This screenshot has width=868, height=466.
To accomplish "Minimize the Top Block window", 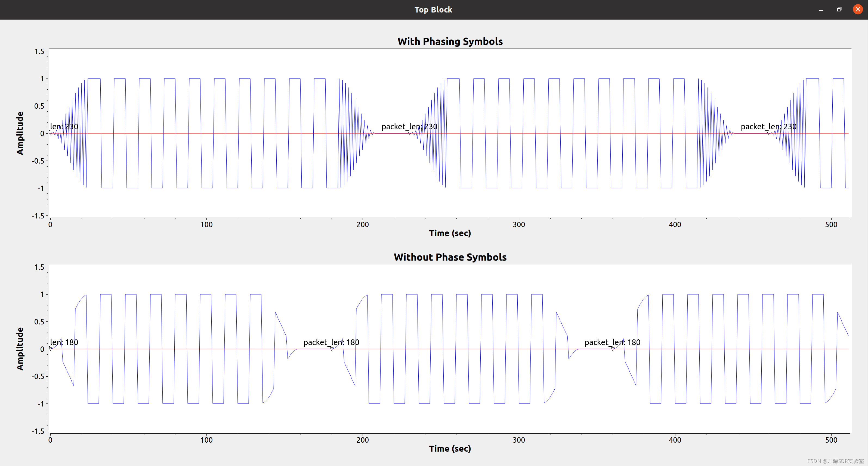I will click(821, 10).
